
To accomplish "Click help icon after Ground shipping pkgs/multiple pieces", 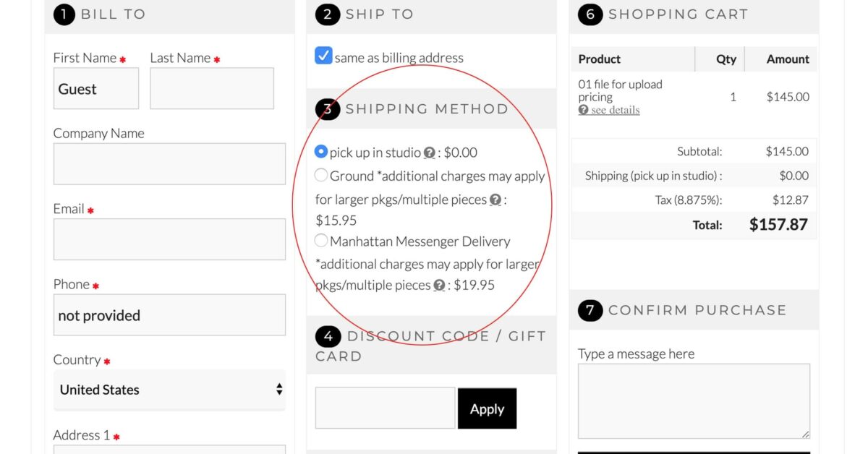I will [495, 200].
